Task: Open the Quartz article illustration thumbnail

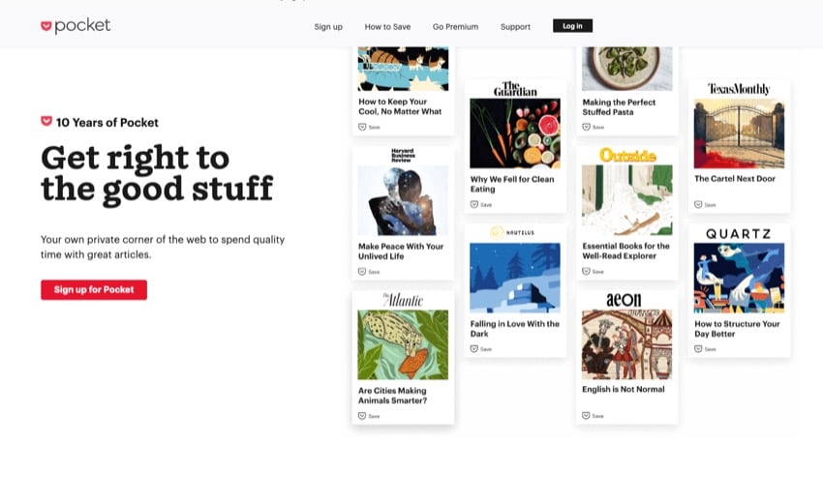Action: click(739, 279)
